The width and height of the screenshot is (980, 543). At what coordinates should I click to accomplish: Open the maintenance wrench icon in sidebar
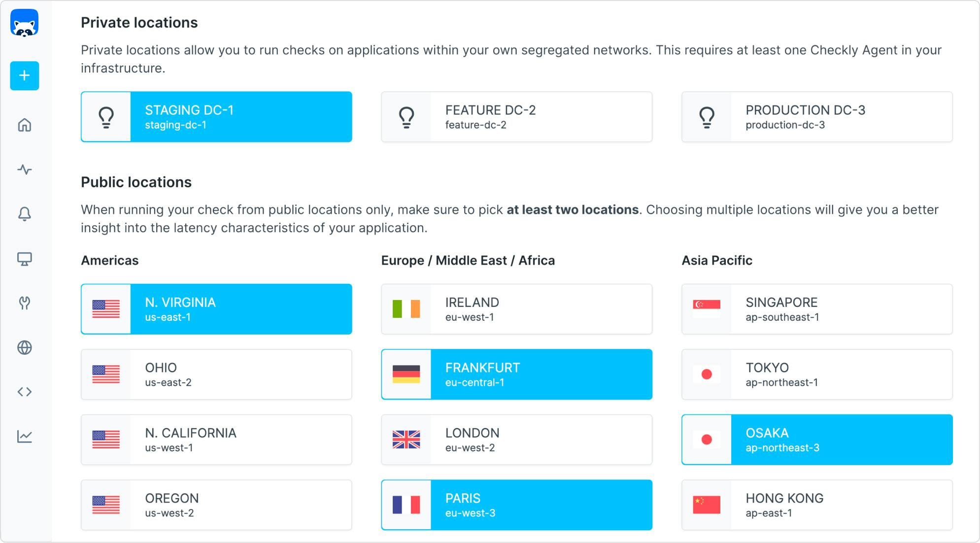coord(24,303)
